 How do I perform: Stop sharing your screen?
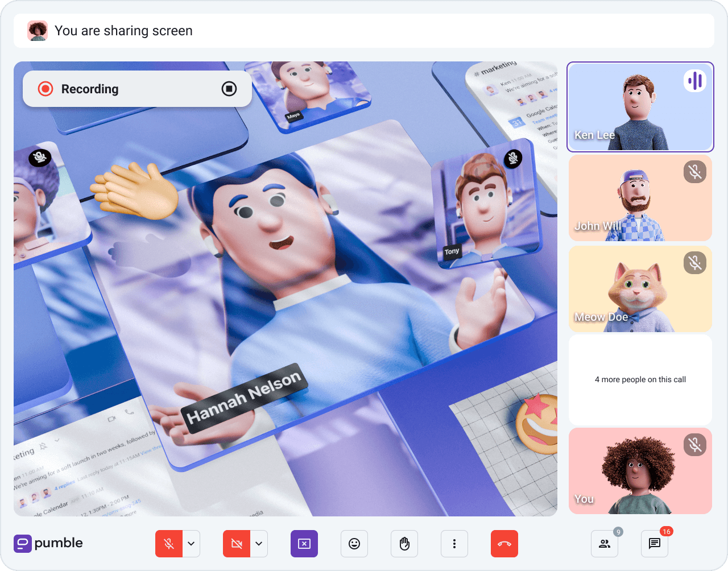(x=304, y=544)
